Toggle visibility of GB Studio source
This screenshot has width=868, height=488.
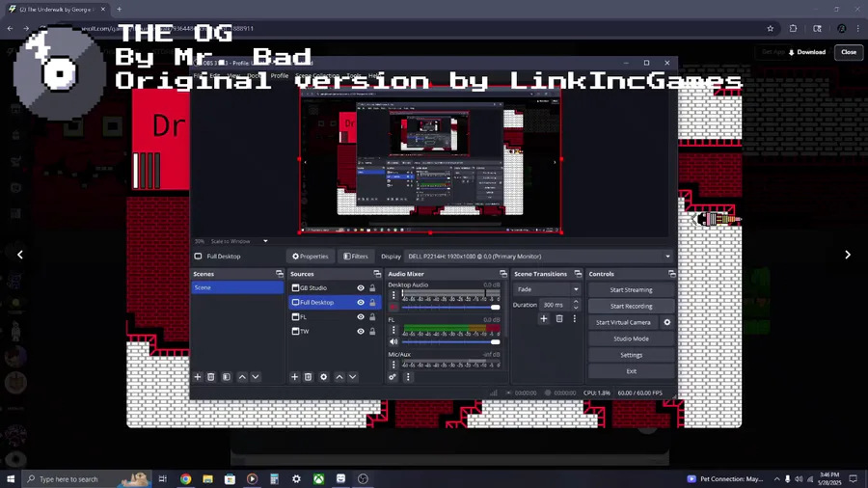coord(361,287)
